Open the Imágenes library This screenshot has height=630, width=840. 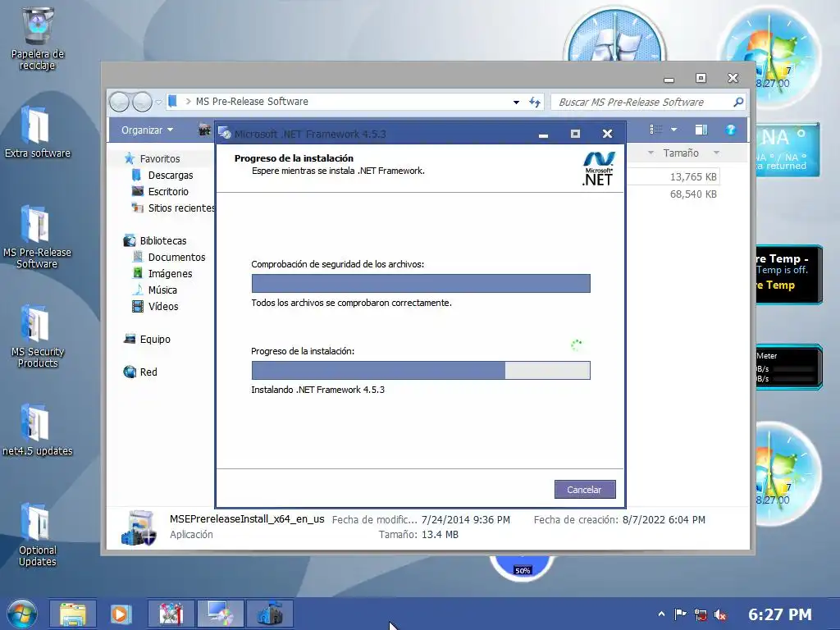[170, 273]
